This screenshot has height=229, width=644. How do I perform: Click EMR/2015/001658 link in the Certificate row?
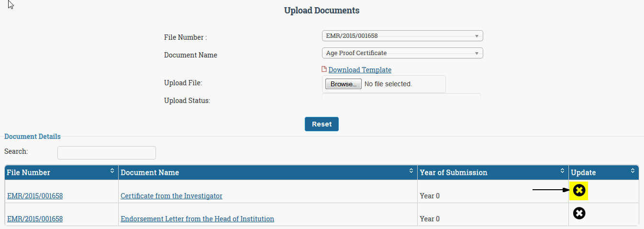point(35,196)
